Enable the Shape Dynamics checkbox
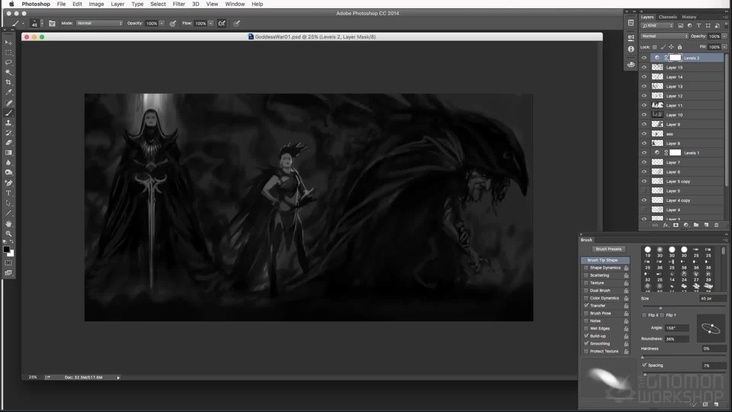The width and height of the screenshot is (732, 412). [586, 268]
